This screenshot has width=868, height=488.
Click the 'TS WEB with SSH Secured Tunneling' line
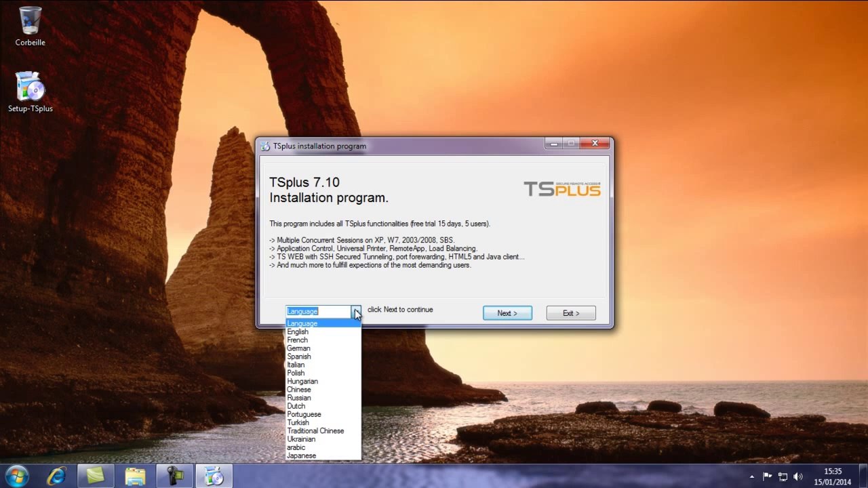click(x=397, y=257)
